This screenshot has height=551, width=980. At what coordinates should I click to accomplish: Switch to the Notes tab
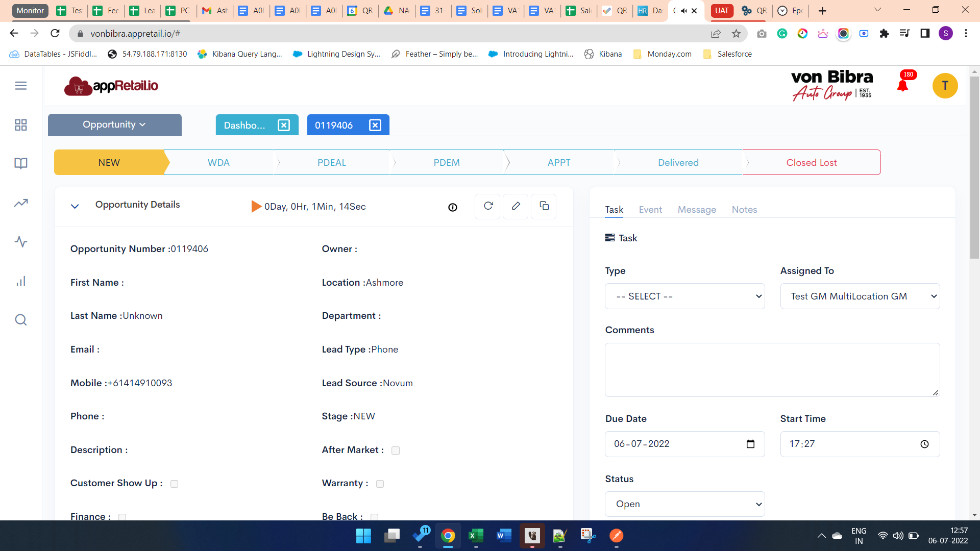[x=744, y=210]
